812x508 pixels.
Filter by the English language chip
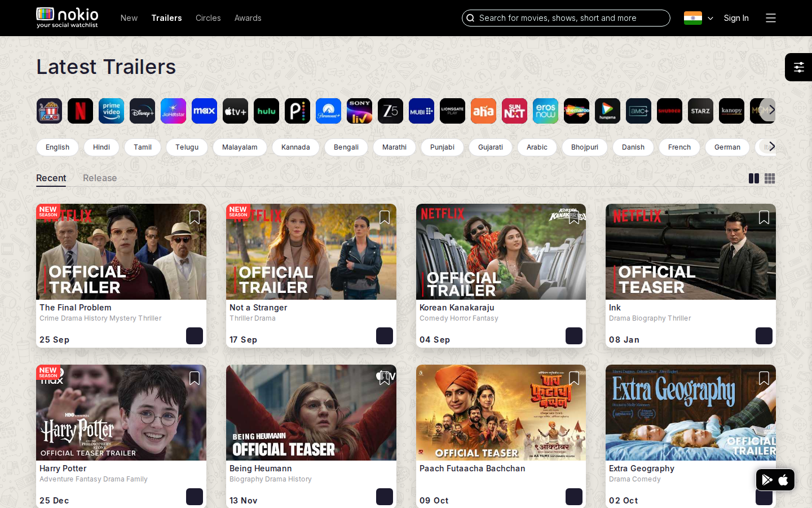point(58,147)
